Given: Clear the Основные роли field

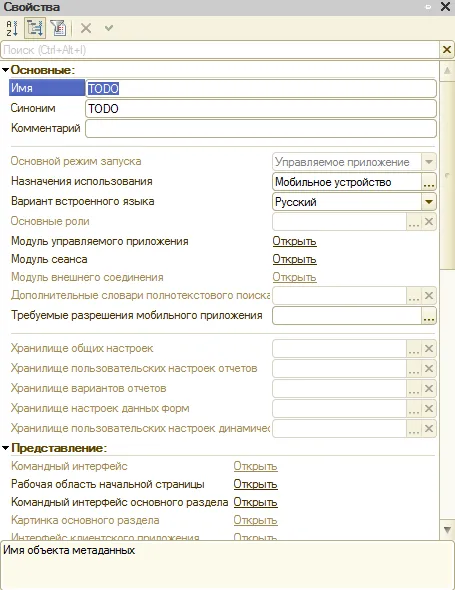Looking at the screenshot, I should pyautogui.click(x=429, y=222).
